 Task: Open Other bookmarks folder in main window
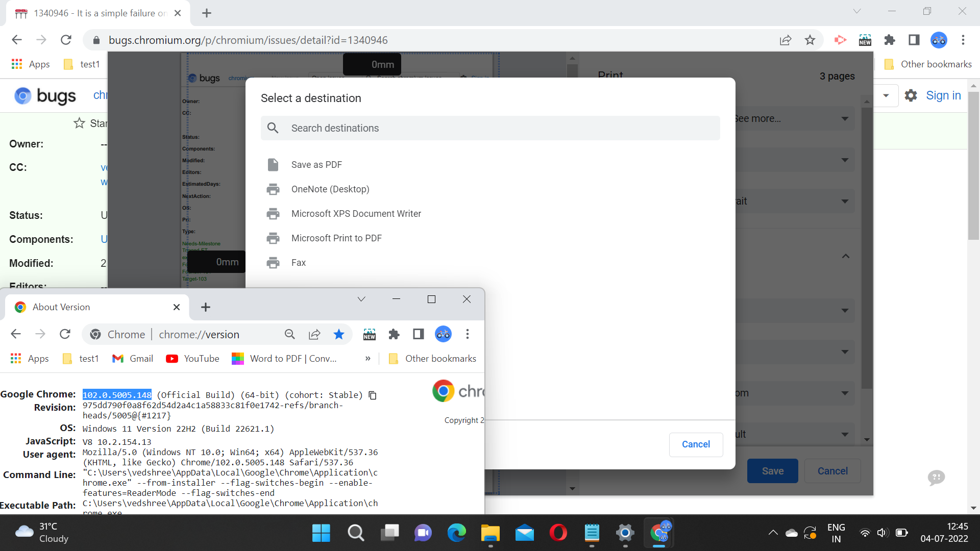(927, 64)
